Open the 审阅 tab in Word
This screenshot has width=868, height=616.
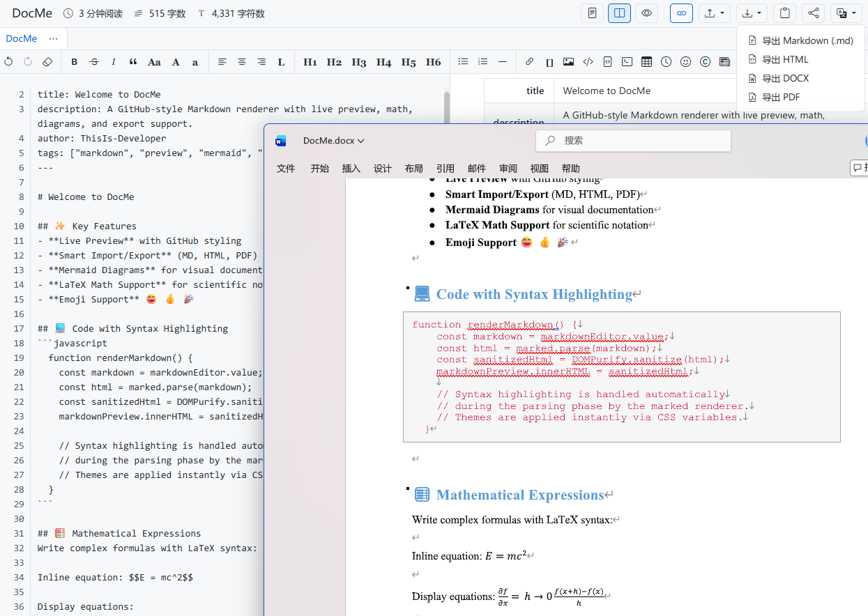508,169
